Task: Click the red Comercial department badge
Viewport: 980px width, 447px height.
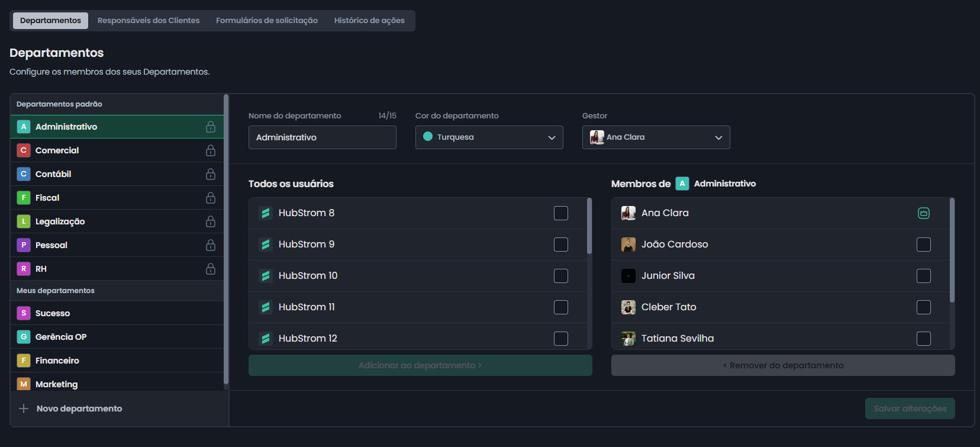Action: pos(24,150)
